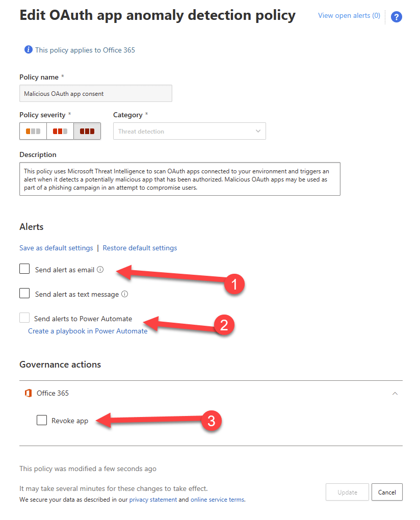Collapse the Office 365 governance section
Image resolution: width=420 pixels, height=520 pixels.
pyautogui.click(x=395, y=394)
